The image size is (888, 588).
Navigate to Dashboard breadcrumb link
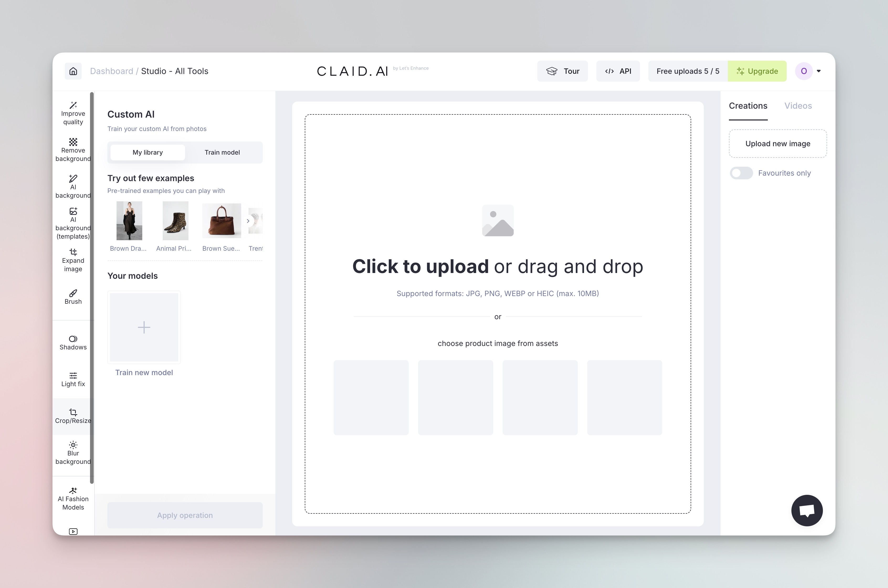111,71
